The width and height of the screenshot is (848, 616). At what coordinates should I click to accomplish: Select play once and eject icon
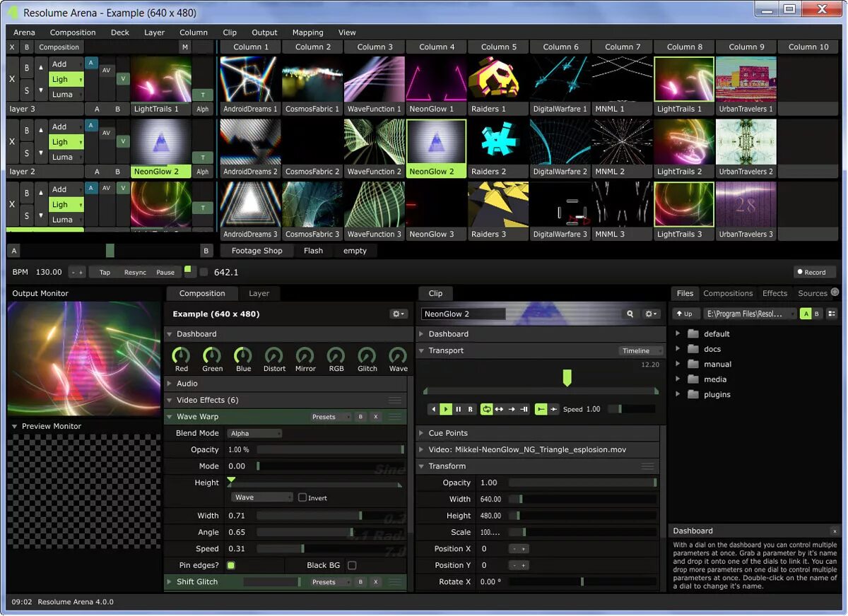click(511, 409)
